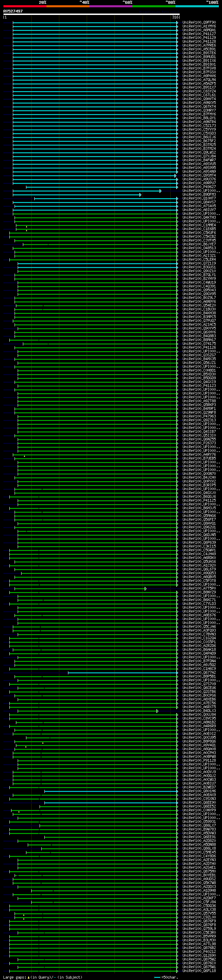This screenshot has height=980, width=222.
Task: Select hit label UniRef100_Q9AVT4
Action: pos(199,99)
